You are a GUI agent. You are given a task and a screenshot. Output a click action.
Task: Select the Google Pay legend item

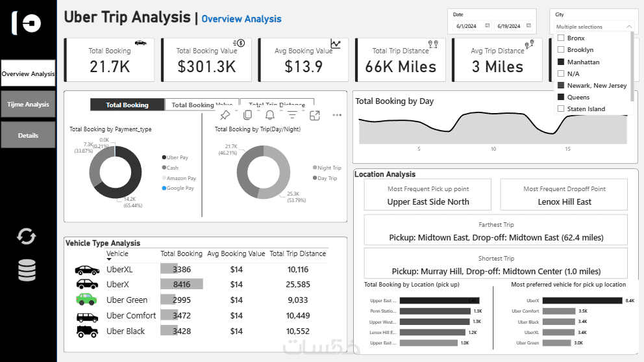(x=178, y=188)
